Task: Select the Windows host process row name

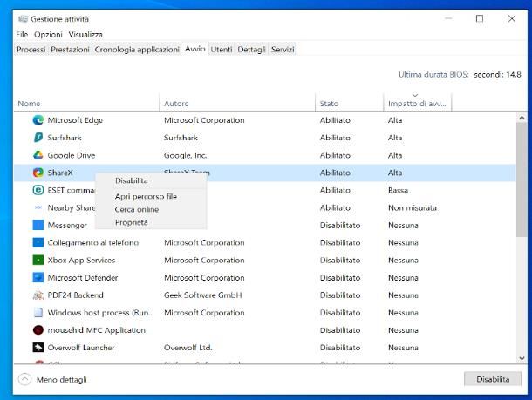Action: (x=100, y=313)
